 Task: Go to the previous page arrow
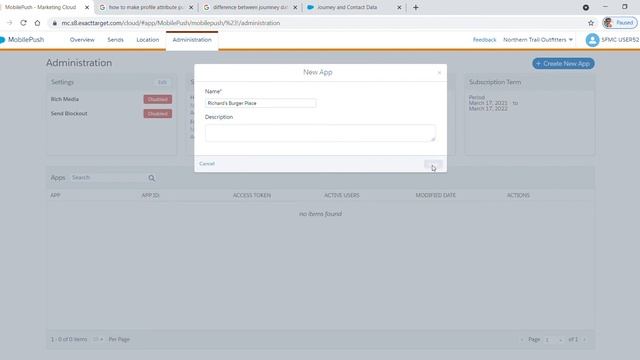tap(522, 340)
